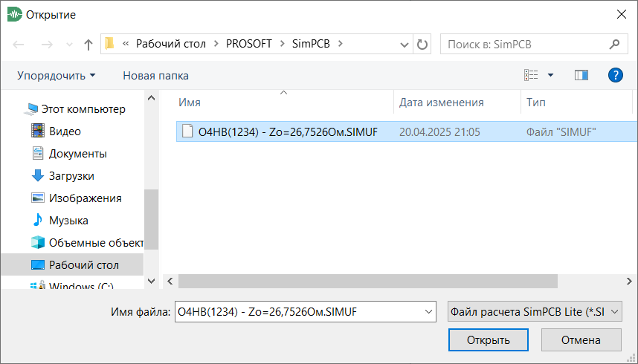
Task: Open the Упорядочить menu
Action: click(x=57, y=76)
